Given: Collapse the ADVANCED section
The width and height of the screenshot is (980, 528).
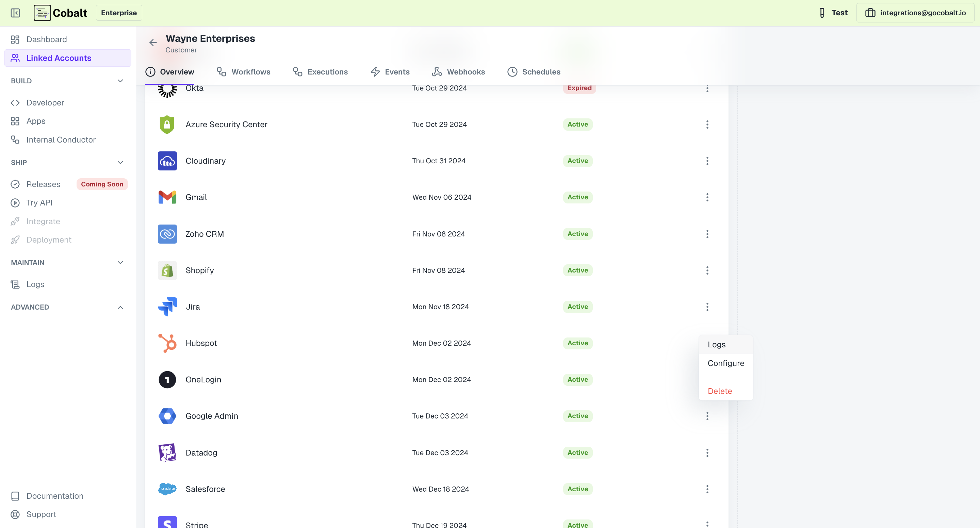Looking at the screenshot, I should (120, 307).
